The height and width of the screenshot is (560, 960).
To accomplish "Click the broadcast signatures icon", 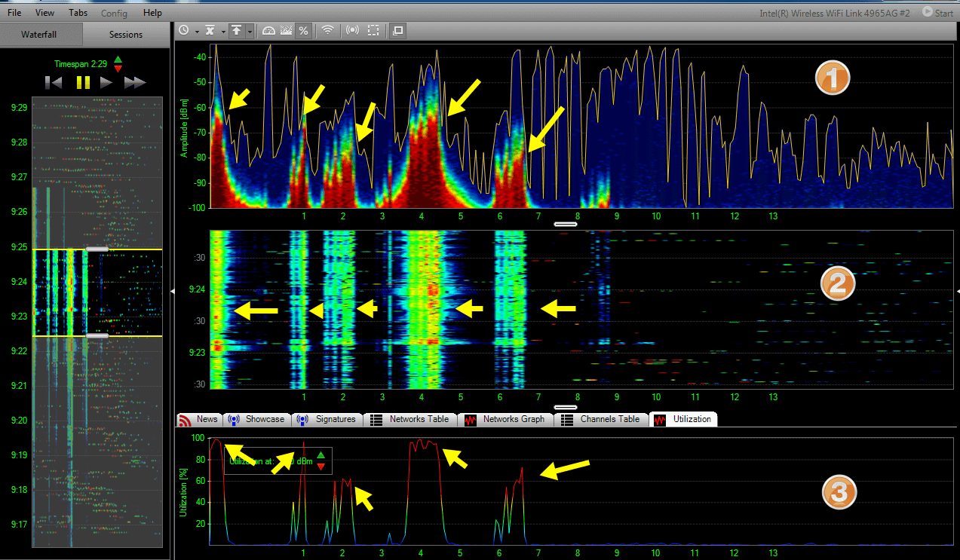I will (352, 30).
